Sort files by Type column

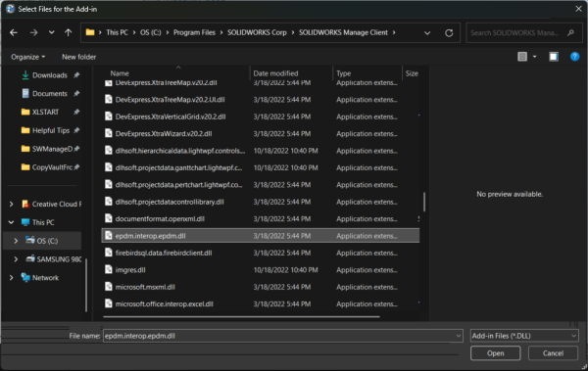click(343, 73)
